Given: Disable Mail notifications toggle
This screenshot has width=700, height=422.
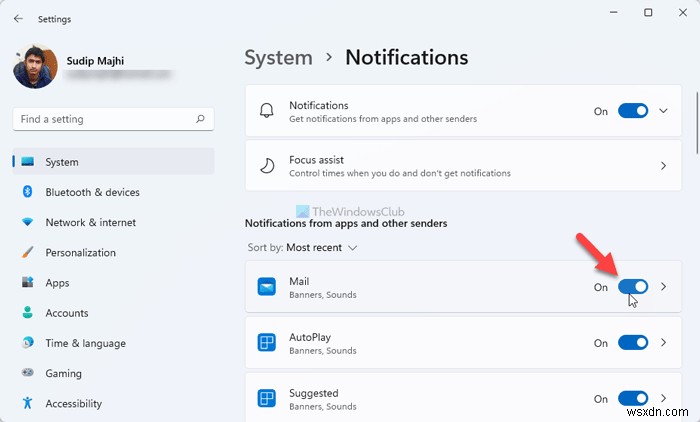Looking at the screenshot, I should [633, 287].
